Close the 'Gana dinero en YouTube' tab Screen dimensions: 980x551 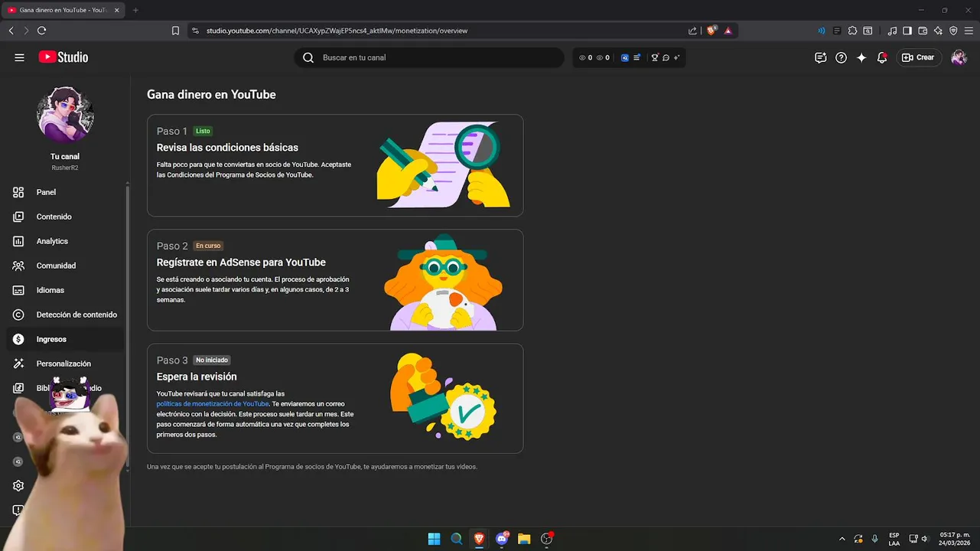(117, 10)
